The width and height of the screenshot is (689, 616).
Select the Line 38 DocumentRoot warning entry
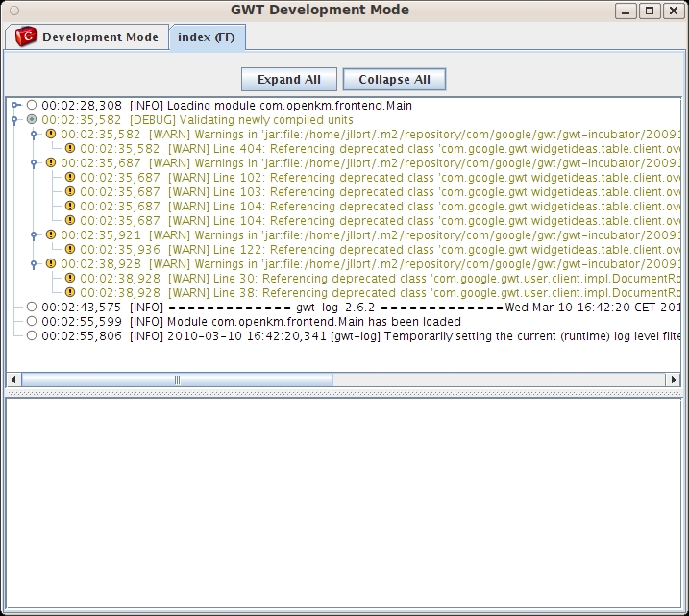coord(380,293)
